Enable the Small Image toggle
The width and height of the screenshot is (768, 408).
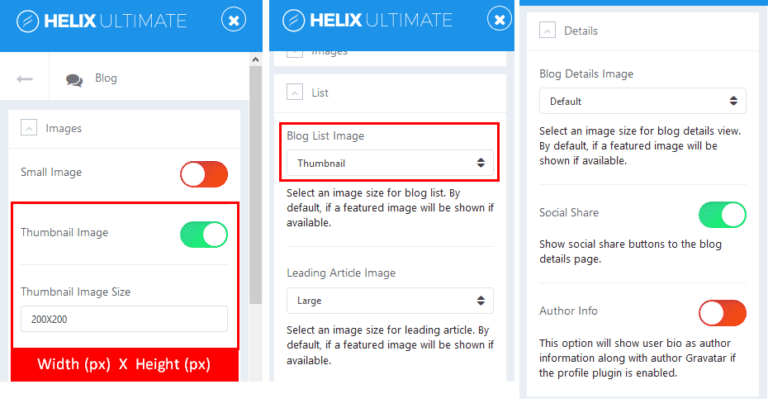pos(204,174)
